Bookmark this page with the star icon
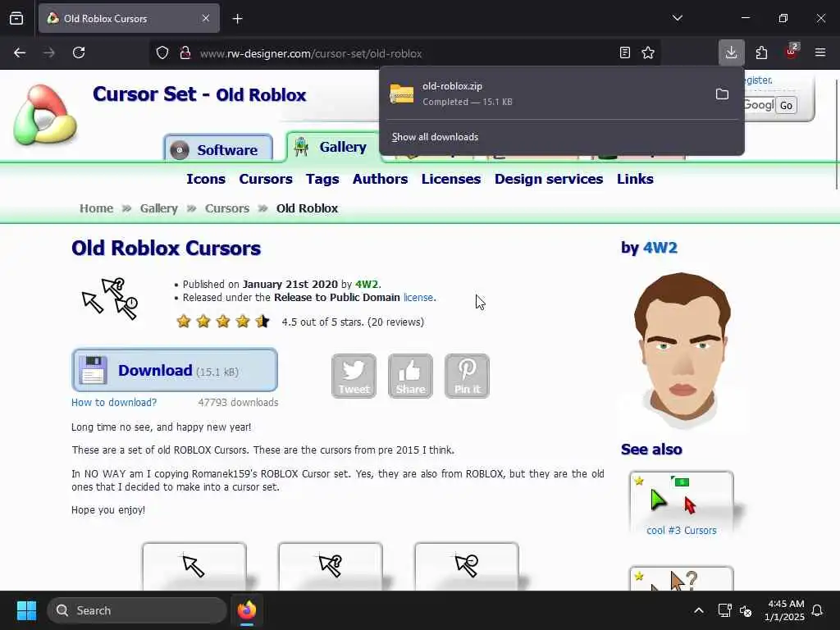 coord(648,52)
